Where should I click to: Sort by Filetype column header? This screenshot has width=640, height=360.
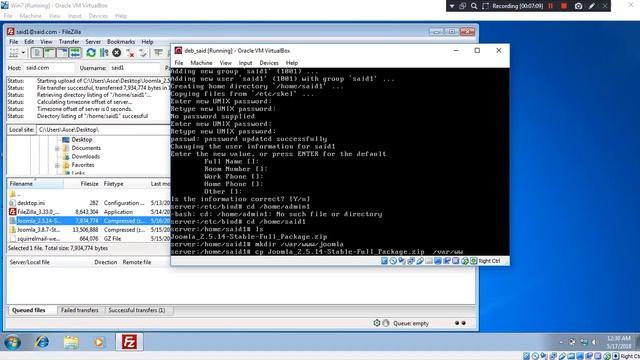124,184
